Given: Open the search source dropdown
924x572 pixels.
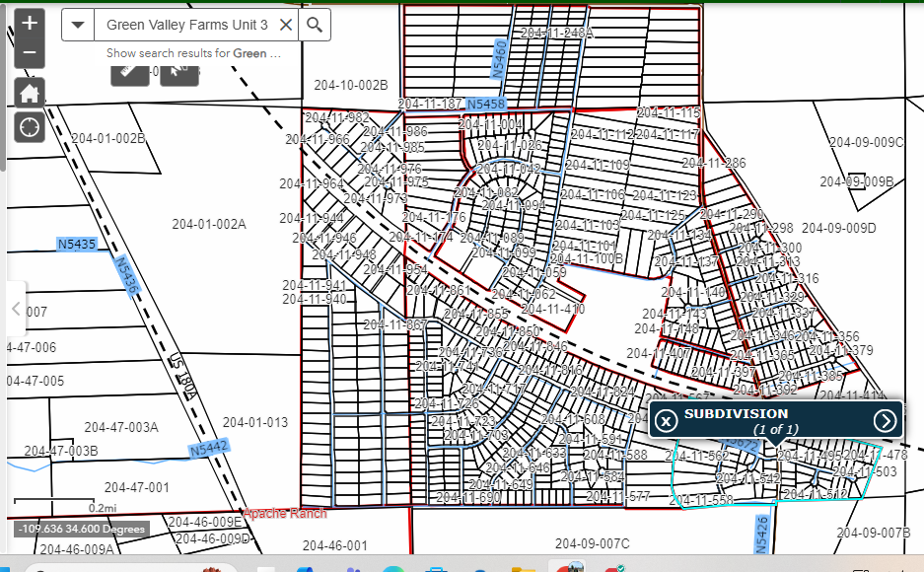Looking at the screenshot, I should click(78, 25).
